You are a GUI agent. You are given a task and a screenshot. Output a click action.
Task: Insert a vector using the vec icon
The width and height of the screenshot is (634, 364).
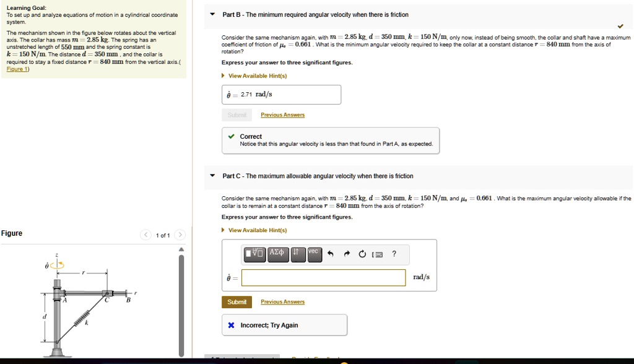[x=314, y=254]
